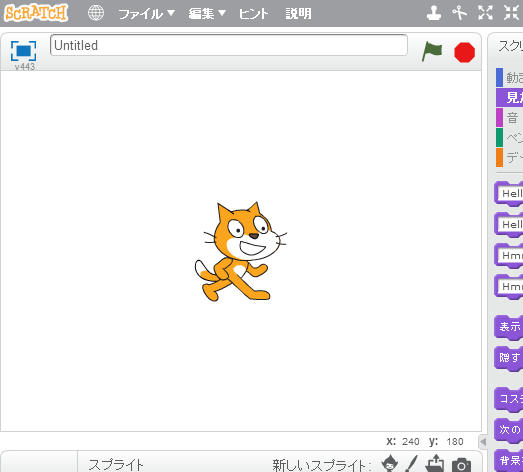Click the 隠す hide block
523x472 pixels.
tap(509, 358)
